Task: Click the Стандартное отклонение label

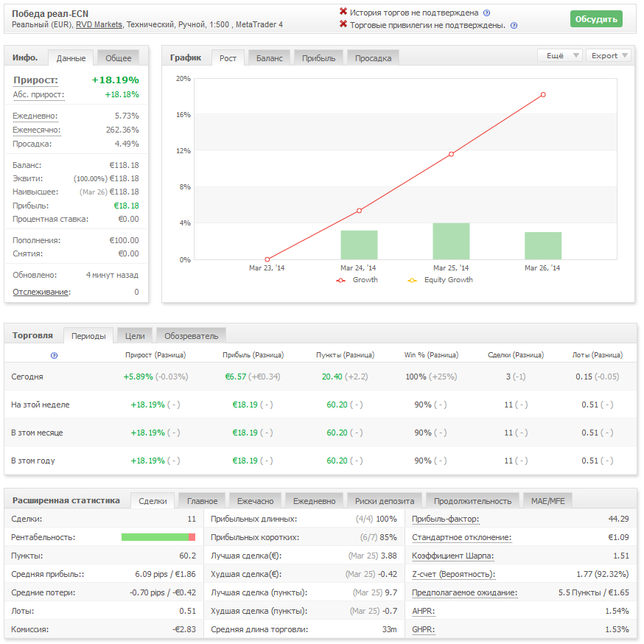Action: (x=462, y=538)
